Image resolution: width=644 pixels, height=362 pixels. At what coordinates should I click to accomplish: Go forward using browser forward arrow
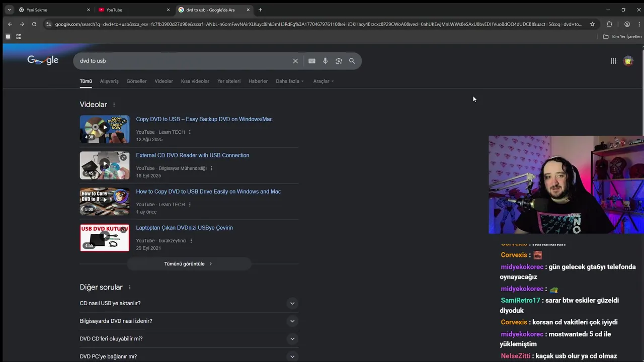click(22, 24)
